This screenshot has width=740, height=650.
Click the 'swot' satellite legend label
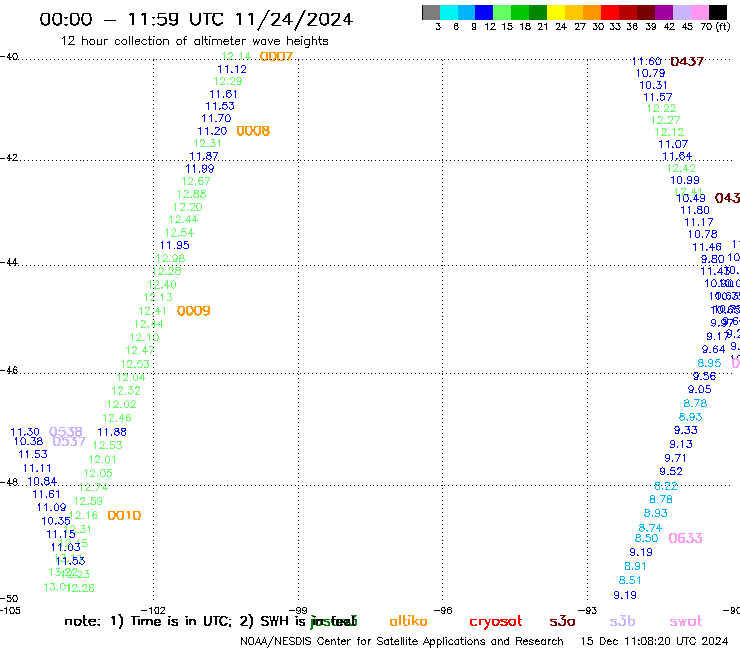tap(686, 621)
